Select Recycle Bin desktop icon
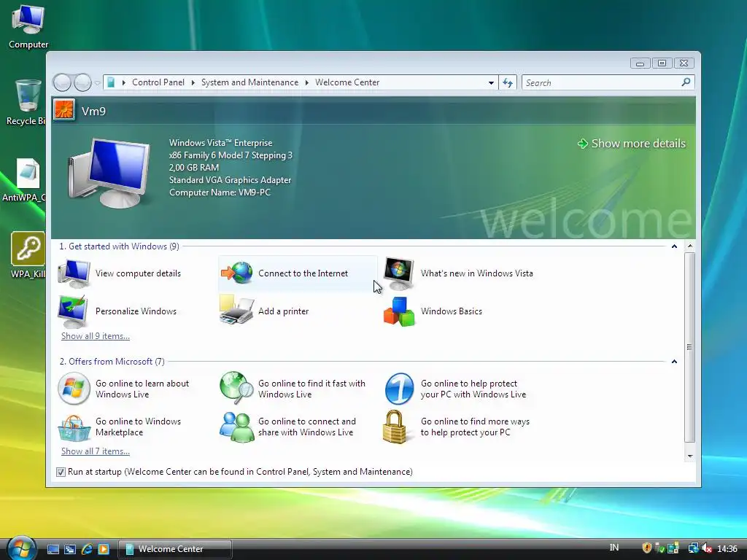Screen dimensions: 747x560 (x=26, y=102)
